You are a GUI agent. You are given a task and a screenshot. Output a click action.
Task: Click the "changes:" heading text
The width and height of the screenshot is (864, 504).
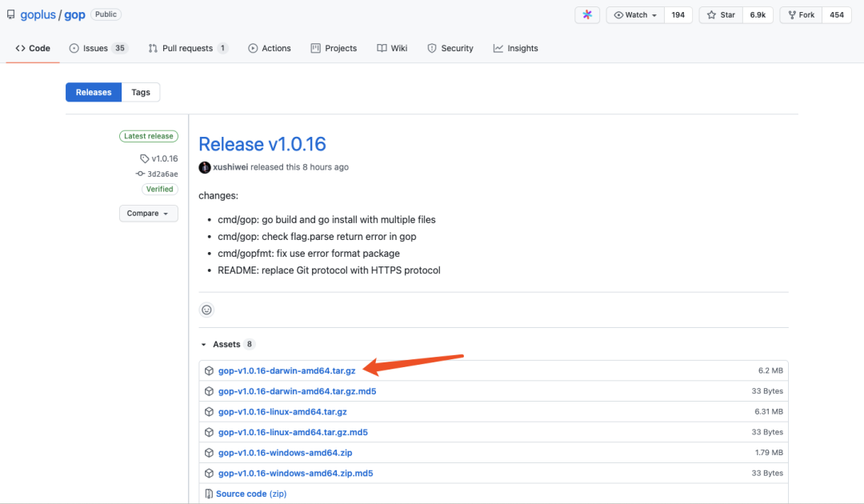coord(218,196)
